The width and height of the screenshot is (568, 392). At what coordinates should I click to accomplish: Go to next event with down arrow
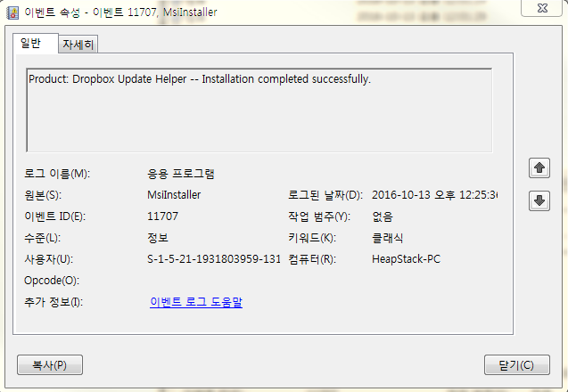coord(539,200)
